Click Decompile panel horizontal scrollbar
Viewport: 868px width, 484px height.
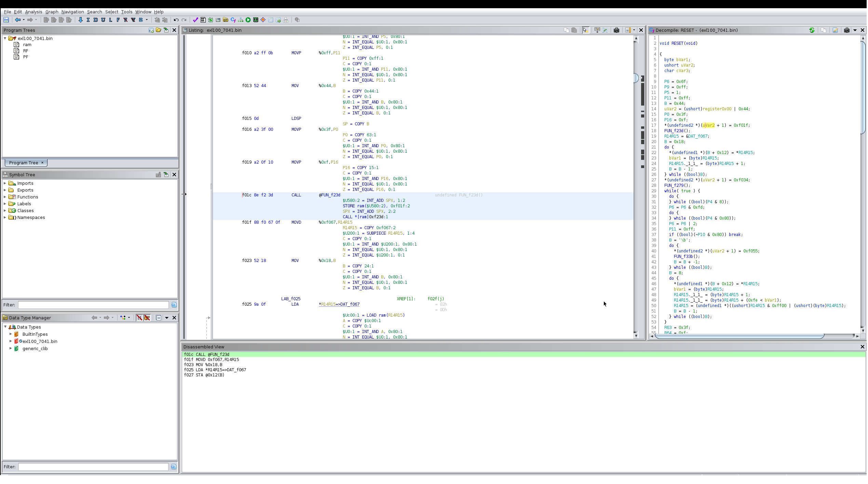tap(739, 336)
